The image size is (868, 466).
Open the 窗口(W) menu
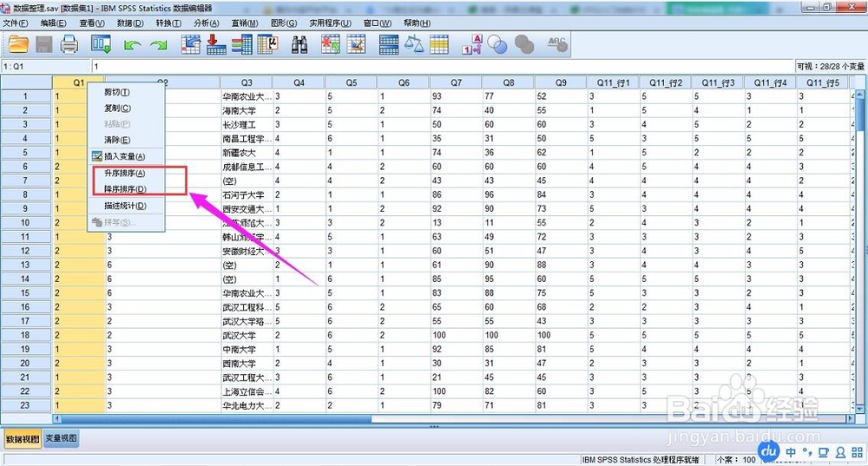[x=378, y=23]
